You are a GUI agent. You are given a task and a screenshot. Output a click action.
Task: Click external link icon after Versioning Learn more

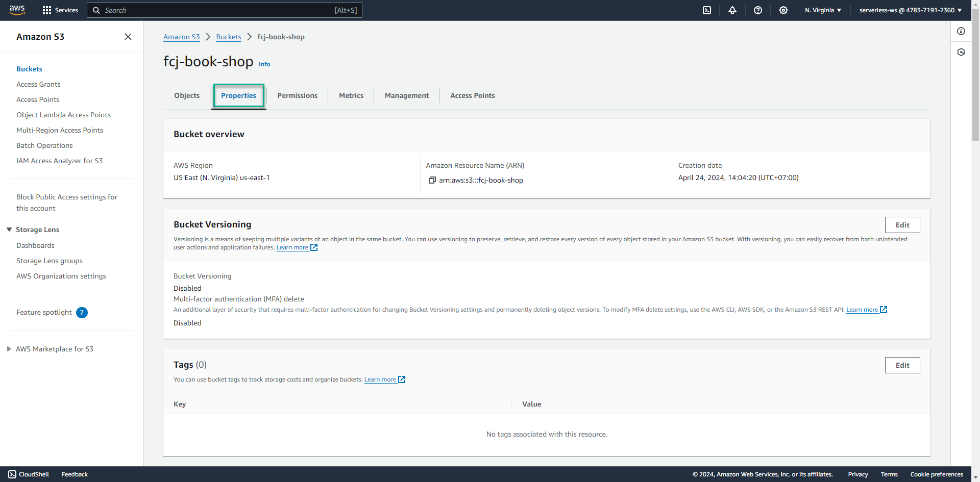[x=314, y=247]
